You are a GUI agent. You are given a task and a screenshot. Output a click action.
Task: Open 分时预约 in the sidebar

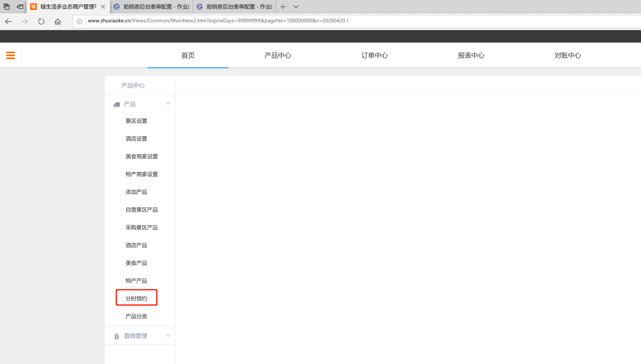[x=136, y=298]
